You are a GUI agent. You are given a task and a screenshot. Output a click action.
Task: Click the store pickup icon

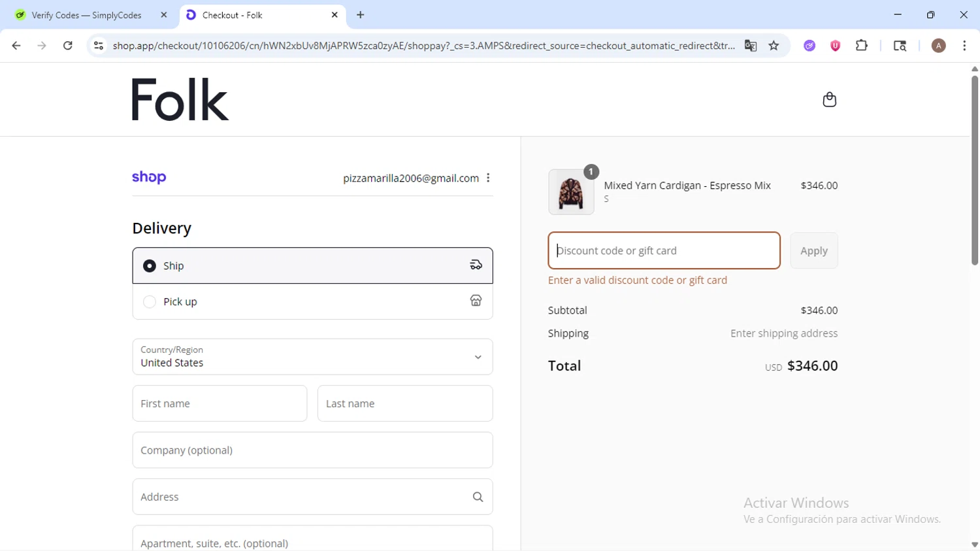[476, 301]
